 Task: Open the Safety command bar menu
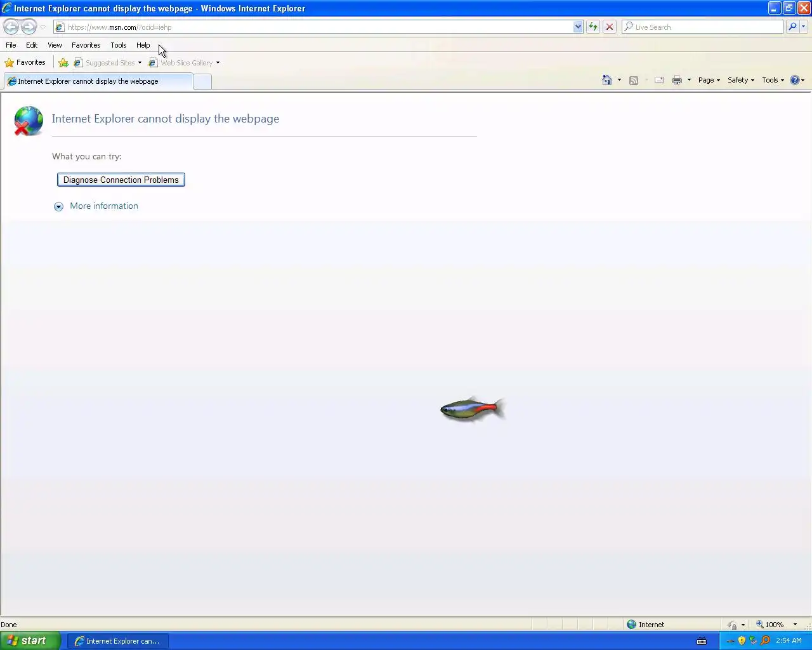[741, 80]
